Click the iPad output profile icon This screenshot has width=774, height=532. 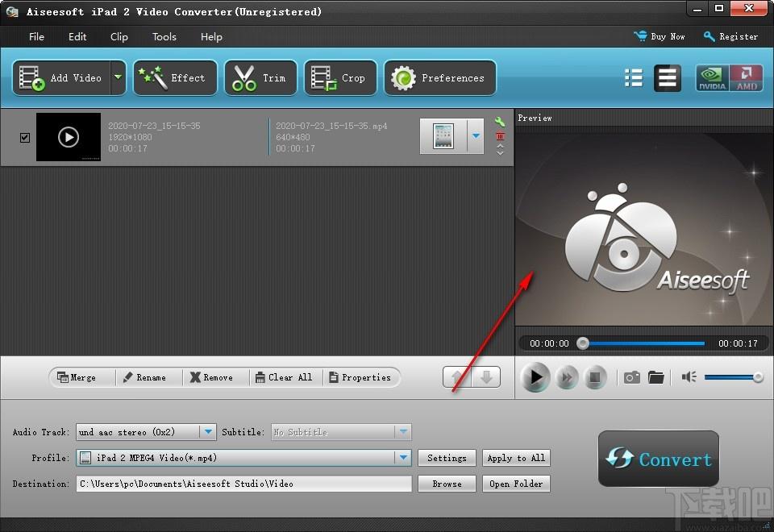coord(443,136)
